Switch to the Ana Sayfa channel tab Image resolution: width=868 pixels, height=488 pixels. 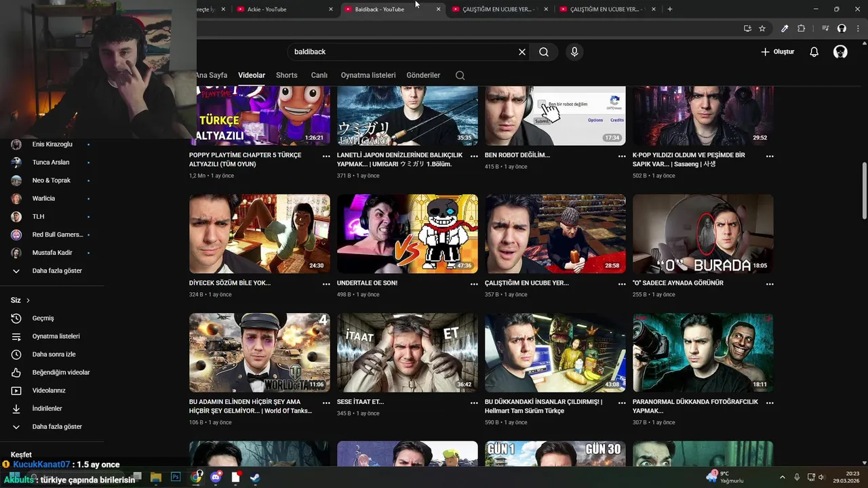[212, 75]
